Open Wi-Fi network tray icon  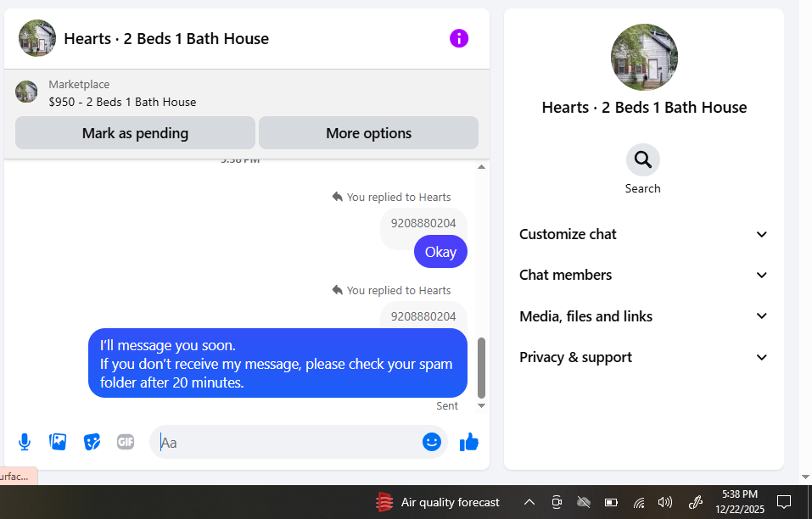(x=639, y=502)
